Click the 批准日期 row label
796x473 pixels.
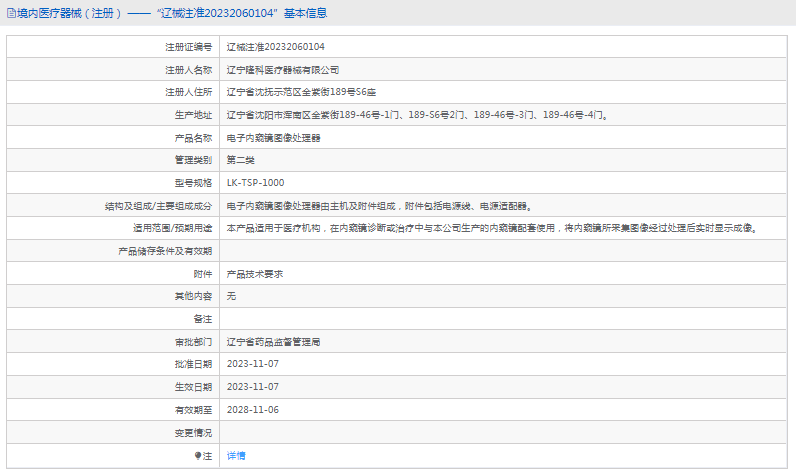click(193, 364)
